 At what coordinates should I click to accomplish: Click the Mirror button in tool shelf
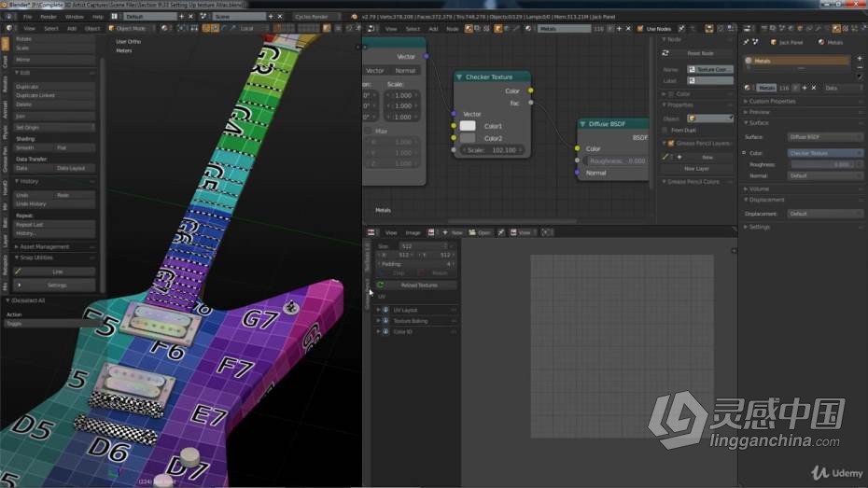pos(54,59)
